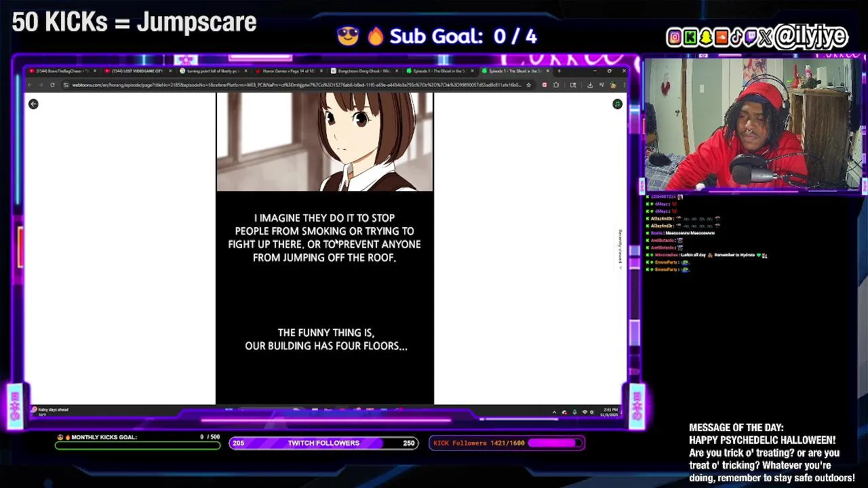This screenshot has height=488, width=868.
Task: Click the @ilyjye handle text
Action: (811, 37)
